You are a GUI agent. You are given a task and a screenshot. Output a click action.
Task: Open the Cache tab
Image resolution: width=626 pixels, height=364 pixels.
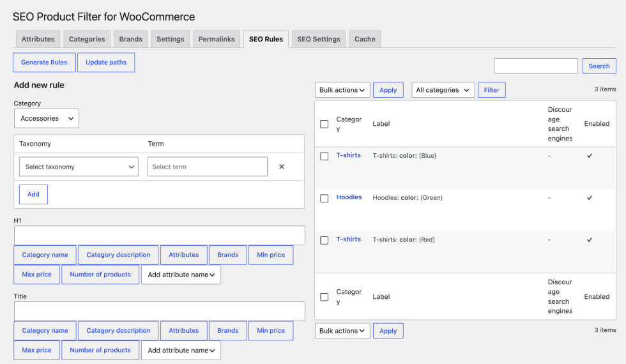click(365, 39)
